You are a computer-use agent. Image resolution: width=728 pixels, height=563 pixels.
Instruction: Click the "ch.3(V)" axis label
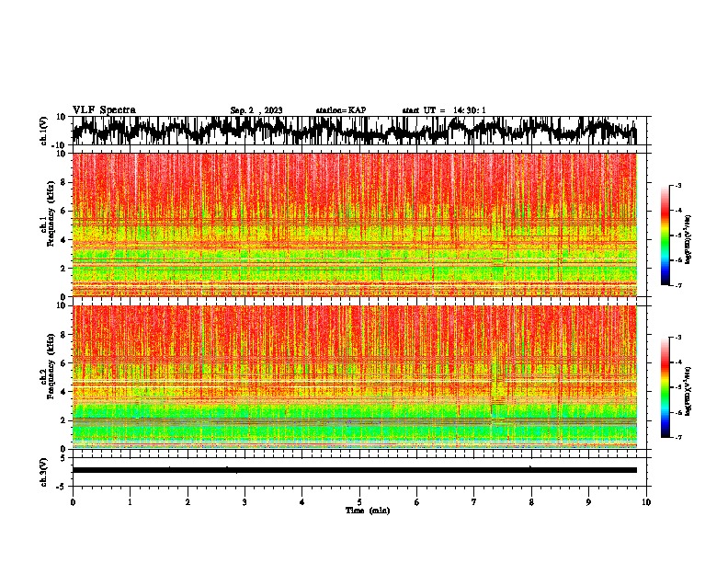point(44,473)
